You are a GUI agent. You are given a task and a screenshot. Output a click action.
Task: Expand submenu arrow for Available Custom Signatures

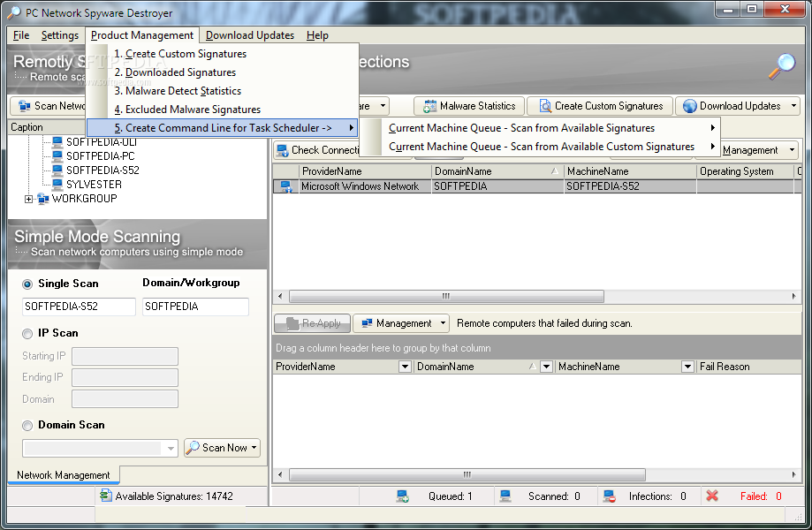712,147
